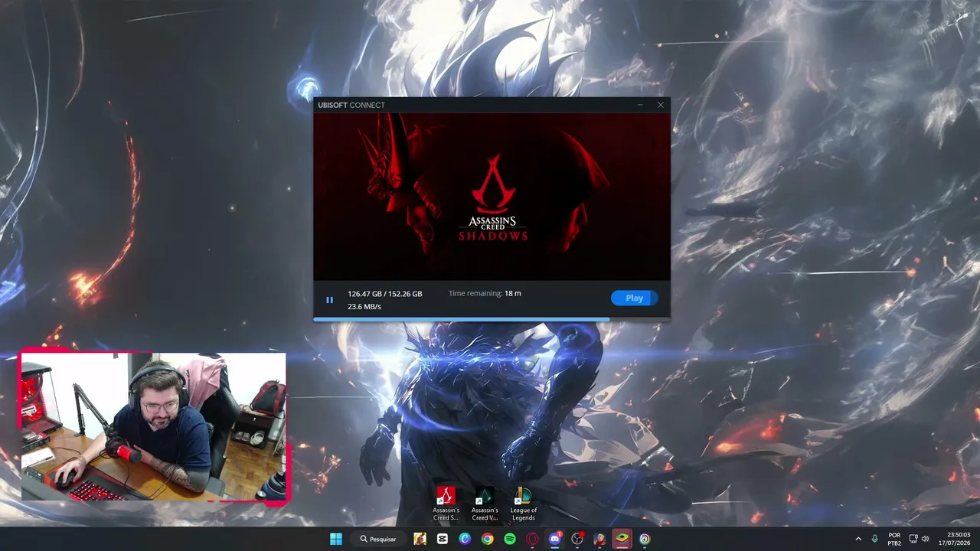Click the webcam overlay video feed
Viewport: 980px width, 551px height.
pyautogui.click(x=153, y=426)
